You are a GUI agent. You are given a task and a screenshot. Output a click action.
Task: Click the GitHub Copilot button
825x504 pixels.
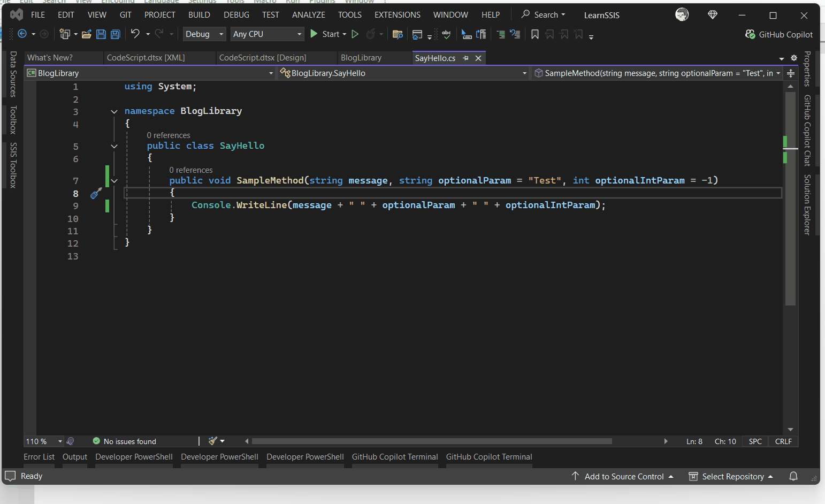point(779,34)
